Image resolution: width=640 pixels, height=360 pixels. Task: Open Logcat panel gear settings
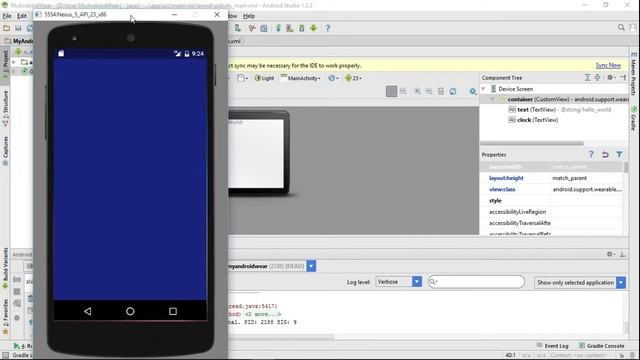click(x=611, y=254)
